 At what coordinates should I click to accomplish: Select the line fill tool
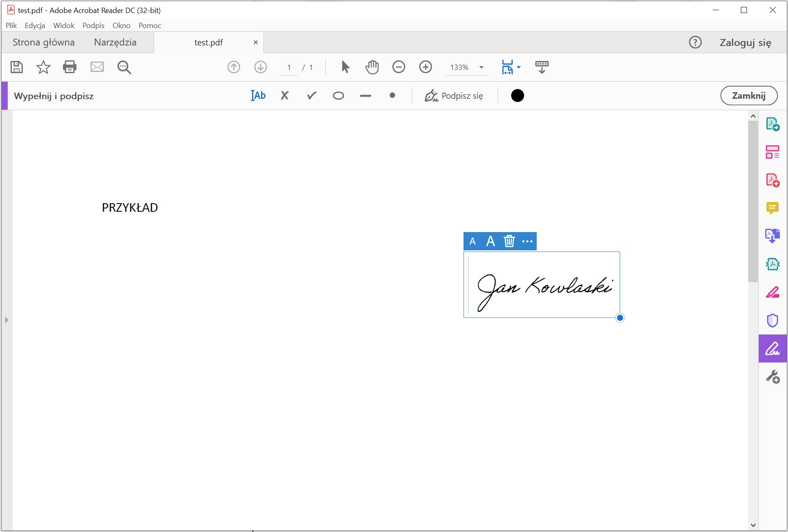click(365, 96)
